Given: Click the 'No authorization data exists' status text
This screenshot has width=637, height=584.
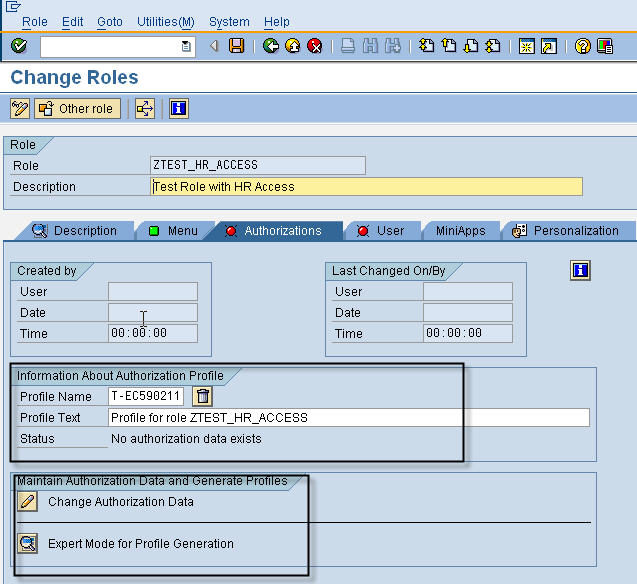Looking at the screenshot, I should click(186, 439).
